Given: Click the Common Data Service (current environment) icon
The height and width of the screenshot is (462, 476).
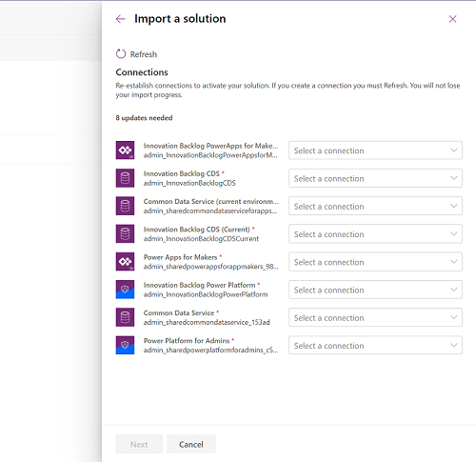Looking at the screenshot, I should coord(125,206).
